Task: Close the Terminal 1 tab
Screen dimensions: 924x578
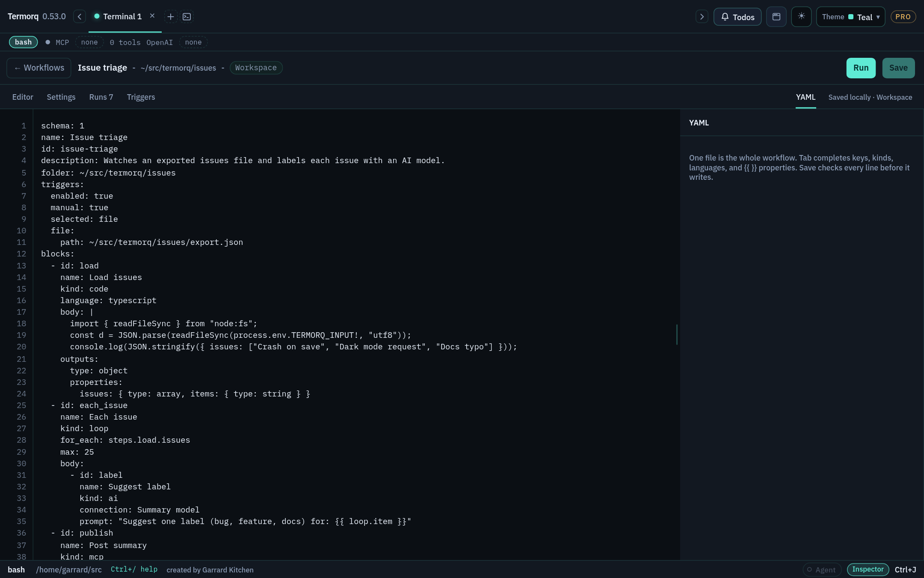Action: (152, 16)
